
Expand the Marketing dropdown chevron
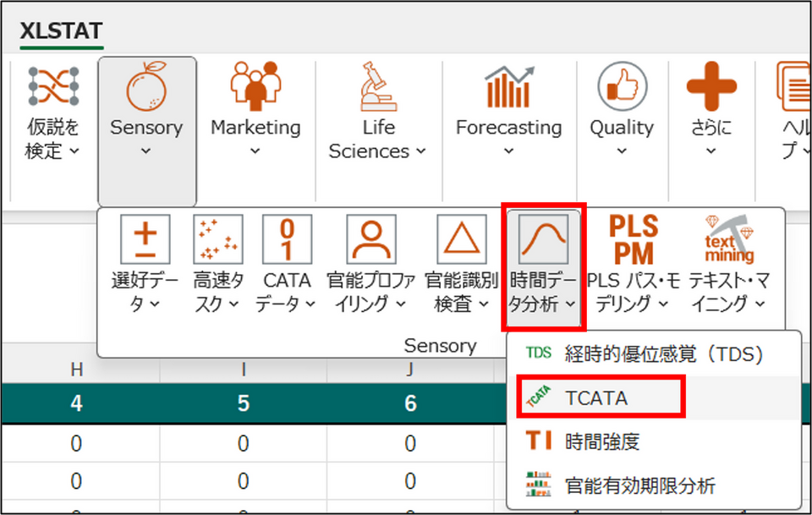tap(255, 151)
